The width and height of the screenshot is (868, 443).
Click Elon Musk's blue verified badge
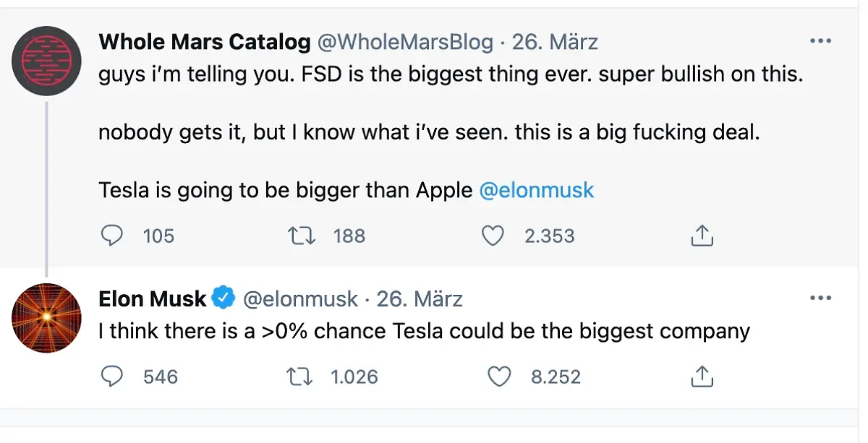224,298
